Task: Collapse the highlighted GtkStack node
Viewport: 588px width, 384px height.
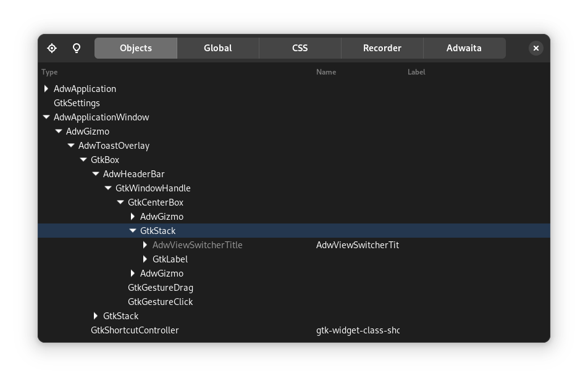Action: (133, 230)
